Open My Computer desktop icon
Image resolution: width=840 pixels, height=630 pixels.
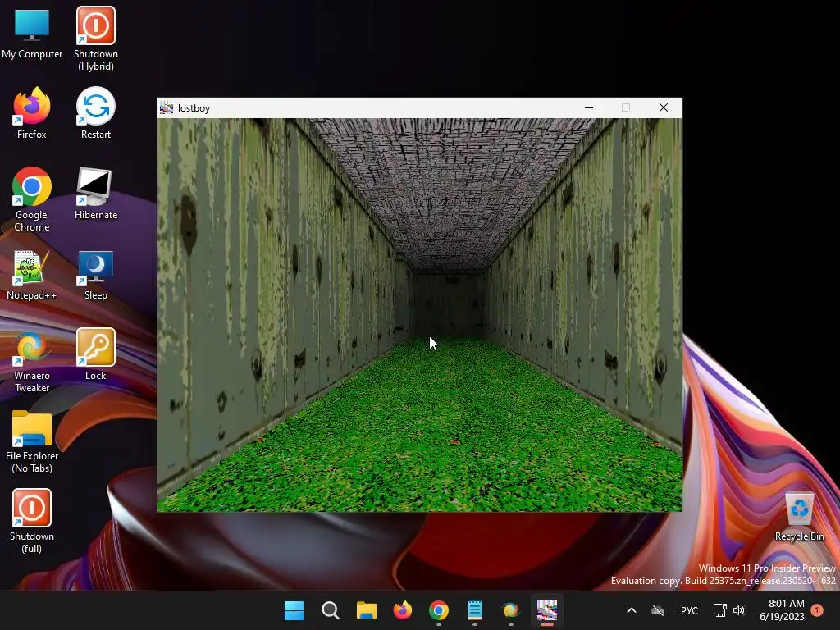(32, 33)
